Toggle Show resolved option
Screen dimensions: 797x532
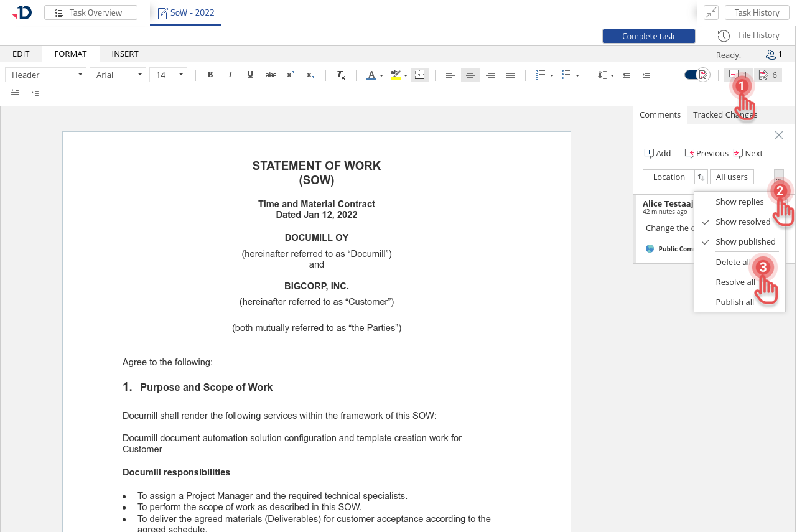(x=742, y=222)
